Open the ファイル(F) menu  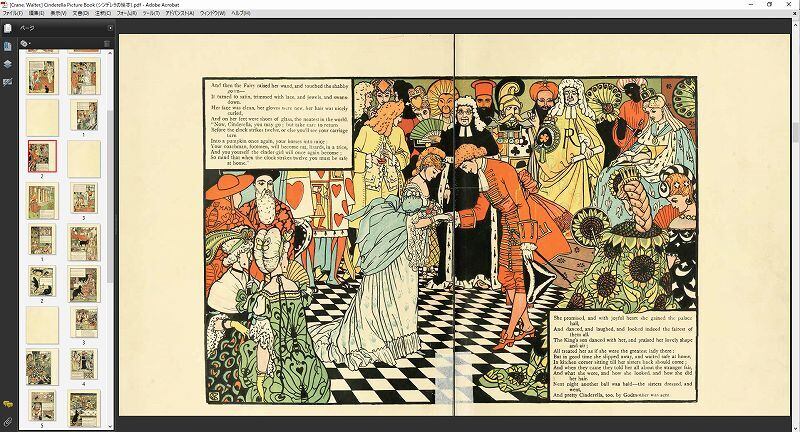coord(12,13)
